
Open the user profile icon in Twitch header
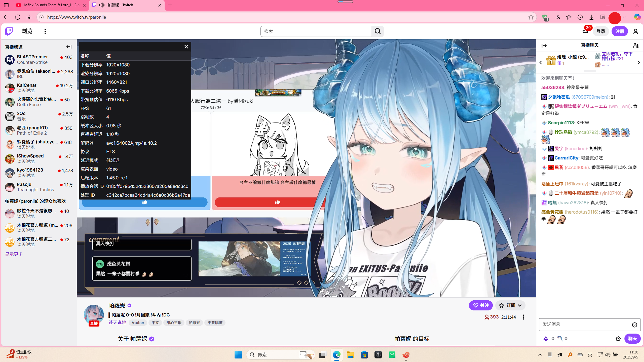635,31
